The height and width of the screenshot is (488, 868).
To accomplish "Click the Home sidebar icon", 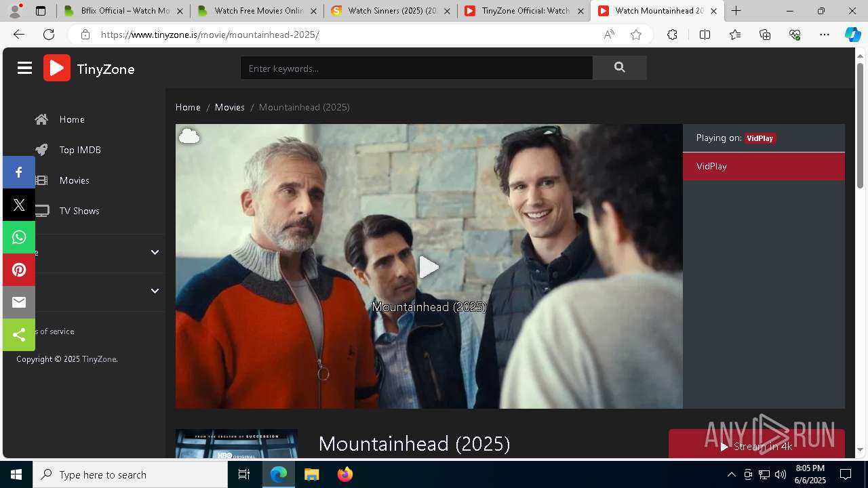I will [x=41, y=119].
